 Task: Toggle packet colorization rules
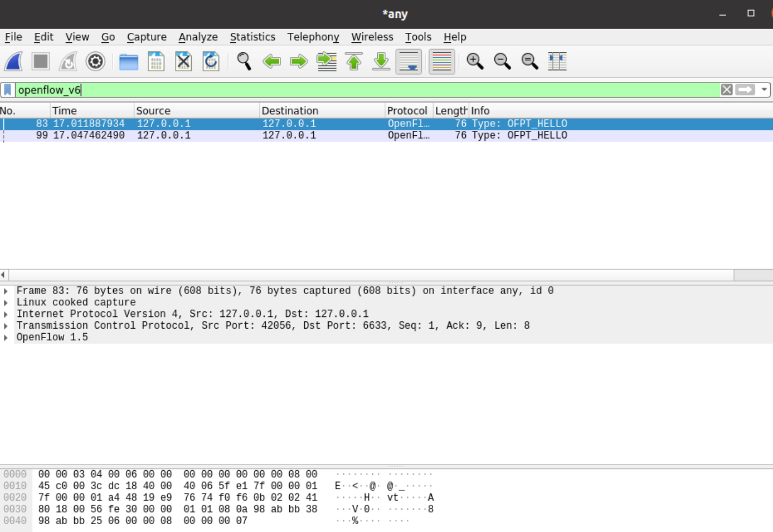click(442, 61)
